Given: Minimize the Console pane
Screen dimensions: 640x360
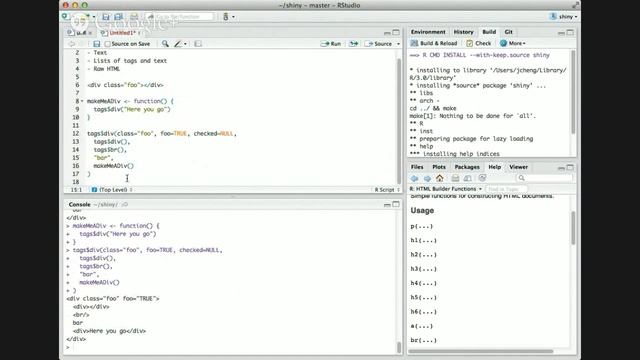Looking at the screenshot, I should pyautogui.click(x=387, y=204).
